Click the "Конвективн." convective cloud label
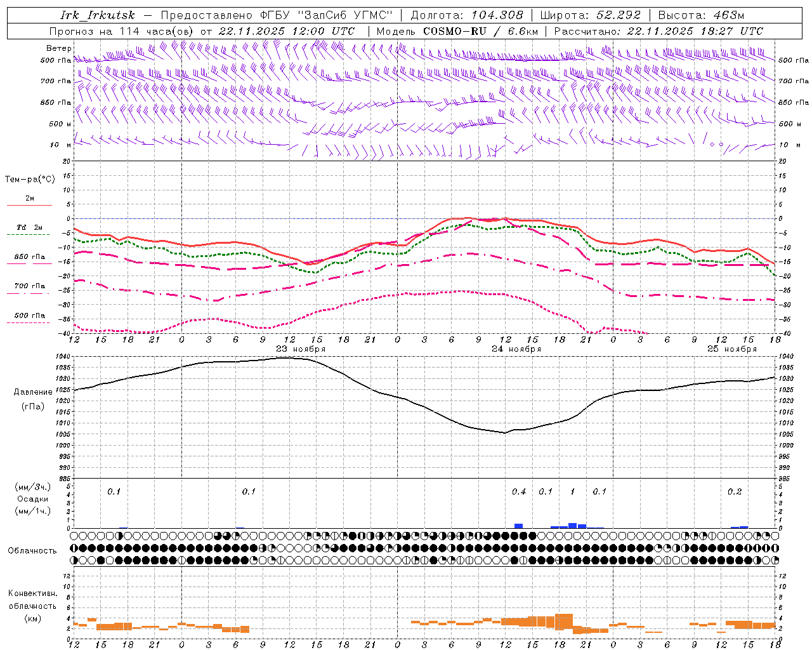 click(33, 594)
